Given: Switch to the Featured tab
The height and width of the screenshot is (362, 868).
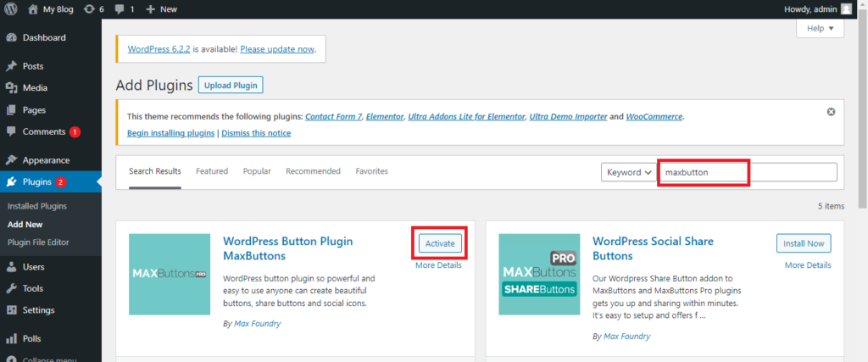Looking at the screenshot, I should tap(212, 171).
